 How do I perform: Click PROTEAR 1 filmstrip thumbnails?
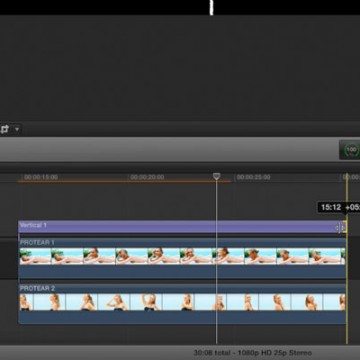[x=182, y=256]
